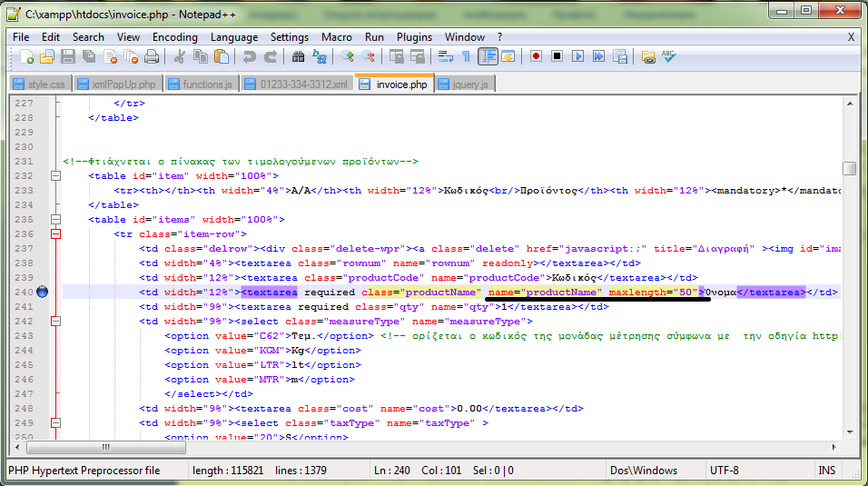Toggle show all characters pilcrow icon
This screenshot has height=486, width=868.
coord(466,56)
